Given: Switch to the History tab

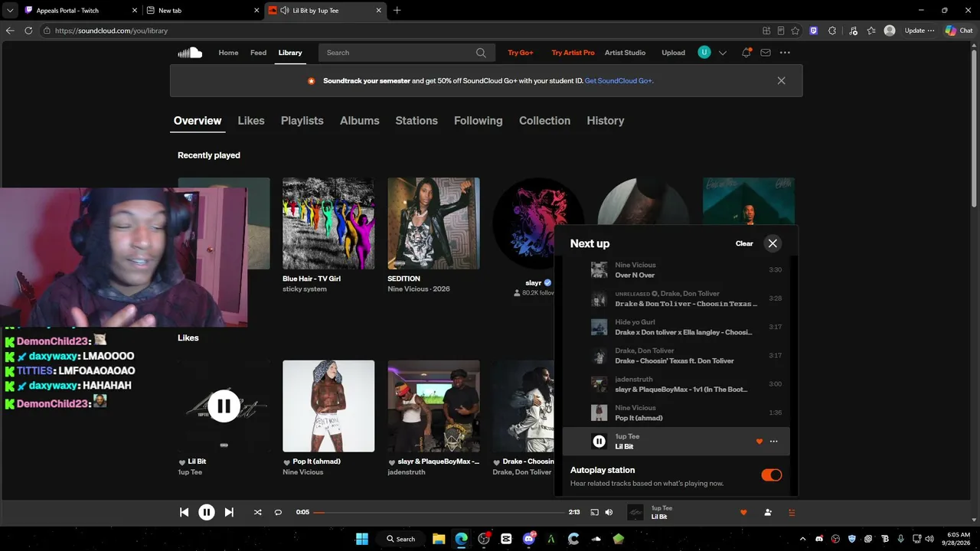Looking at the screenshot, I should coord(606,121).
